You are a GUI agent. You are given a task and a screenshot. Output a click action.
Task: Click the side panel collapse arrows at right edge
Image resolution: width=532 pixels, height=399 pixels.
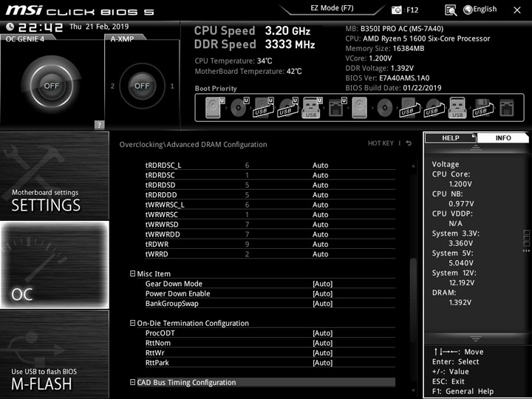coord(526,250)
